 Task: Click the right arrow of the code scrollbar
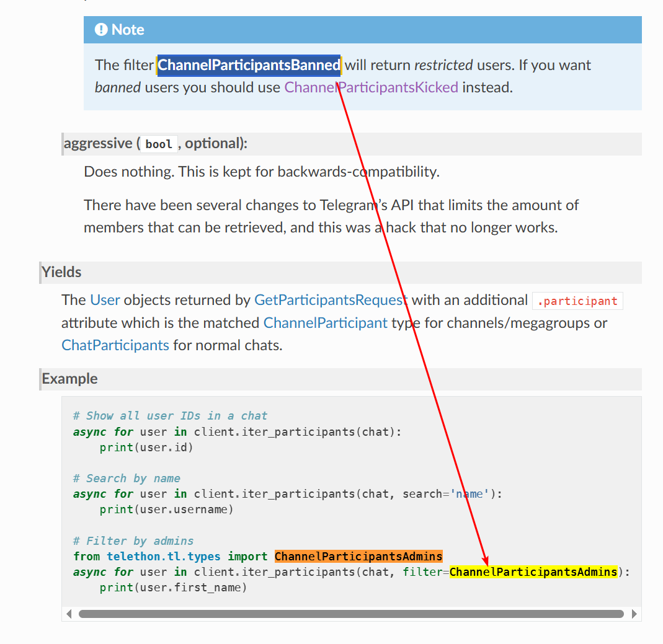tap(634, 614)
